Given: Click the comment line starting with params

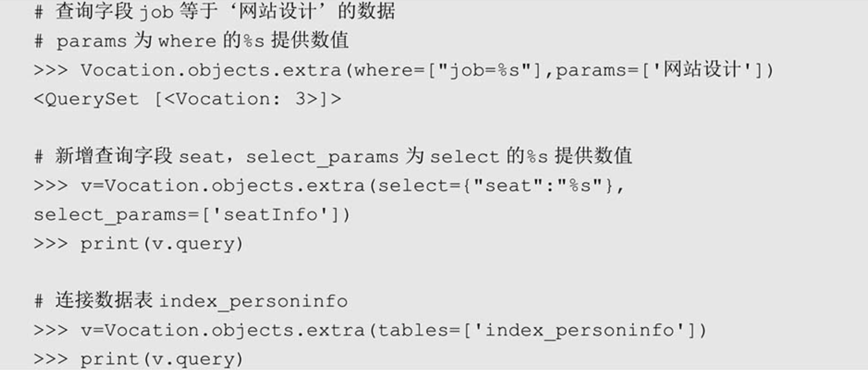Looking at the screenshot, I should point(192,41).
